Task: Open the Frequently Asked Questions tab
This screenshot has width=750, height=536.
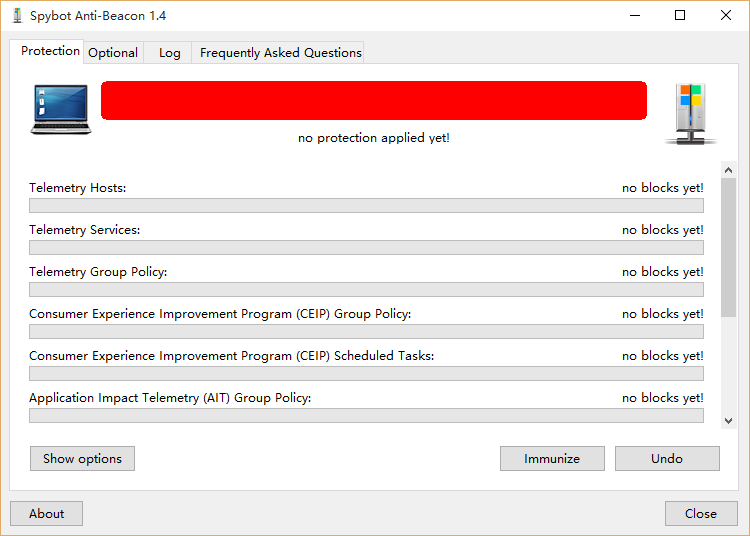Action: (280, 53)
